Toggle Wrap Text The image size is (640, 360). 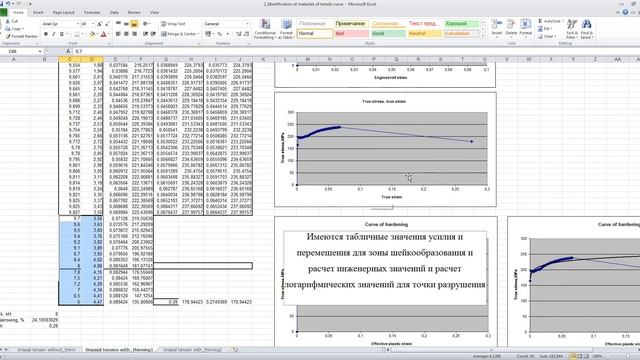coord(173,24)
